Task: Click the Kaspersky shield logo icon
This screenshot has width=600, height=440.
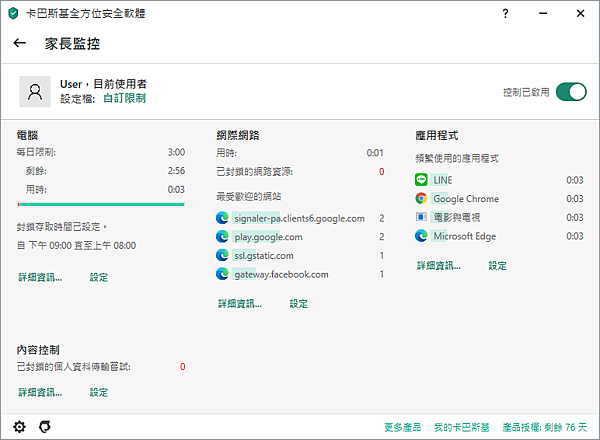Action: 13,14
